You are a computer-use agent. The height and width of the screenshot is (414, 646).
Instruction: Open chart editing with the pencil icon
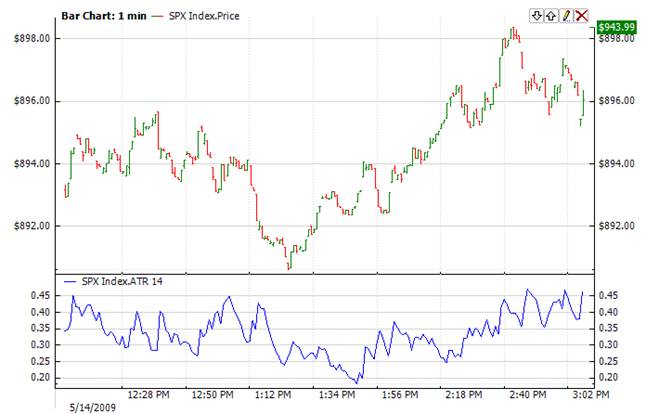pyautogui.click(x=566, y=16)
